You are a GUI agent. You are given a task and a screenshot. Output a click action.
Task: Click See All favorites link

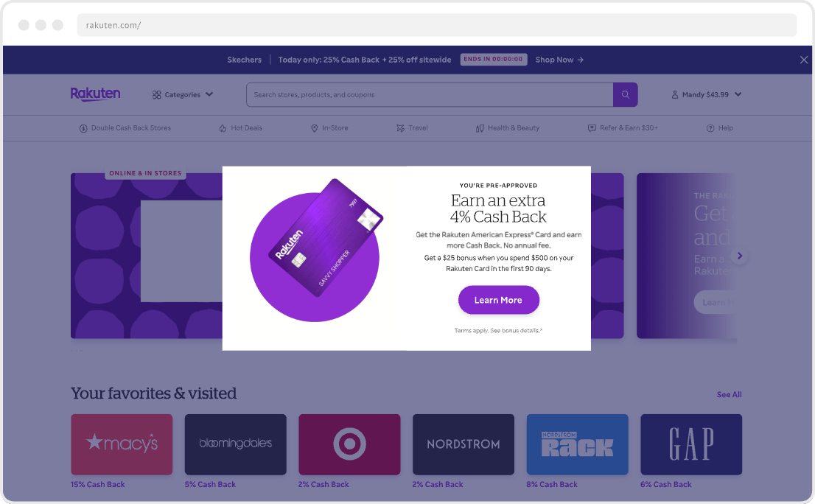coord(730,394)
